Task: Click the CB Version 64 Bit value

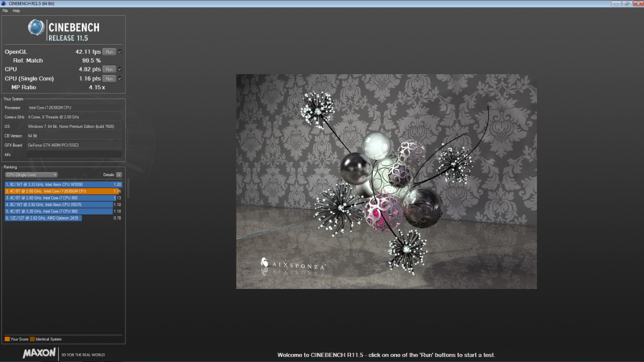Action: (x=74, y=136)
